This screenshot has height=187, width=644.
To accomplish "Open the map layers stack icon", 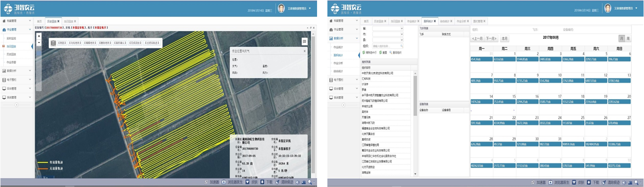I will click(x=54, y=43).
